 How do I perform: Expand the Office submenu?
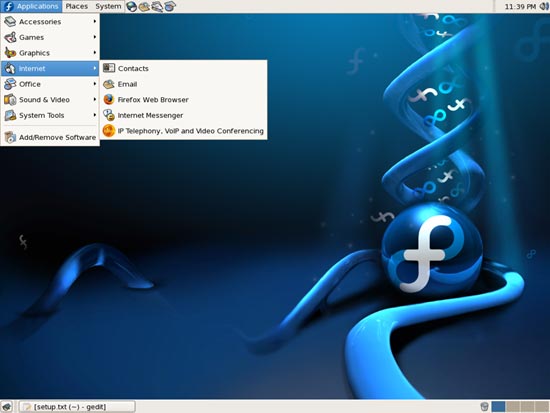point(50,84)
